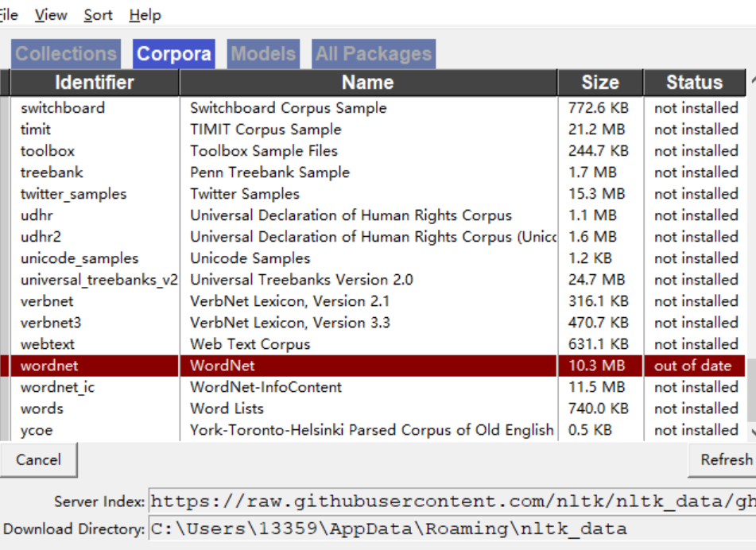This screenshot has width=756, height=550.
Task: Click the Server Index input field
Action: click(x=445, y=502)
